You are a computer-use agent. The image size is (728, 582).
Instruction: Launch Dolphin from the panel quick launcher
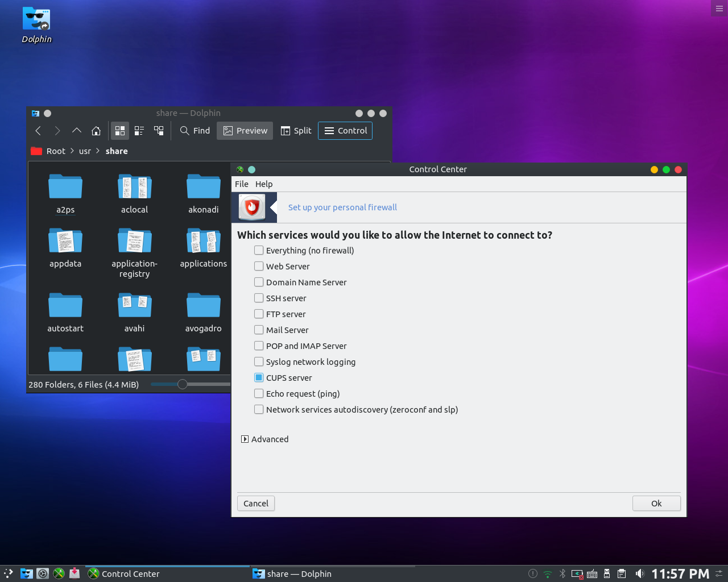point(27,573)
